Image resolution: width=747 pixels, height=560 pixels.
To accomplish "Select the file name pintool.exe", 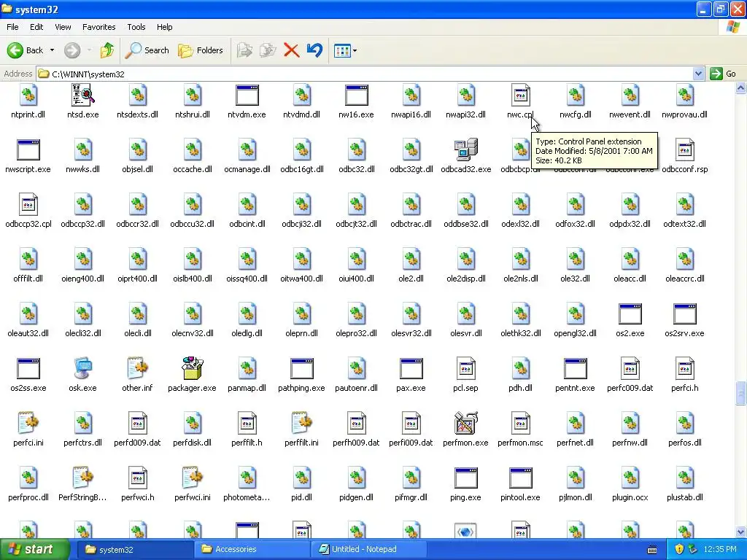I will (520, 497).
